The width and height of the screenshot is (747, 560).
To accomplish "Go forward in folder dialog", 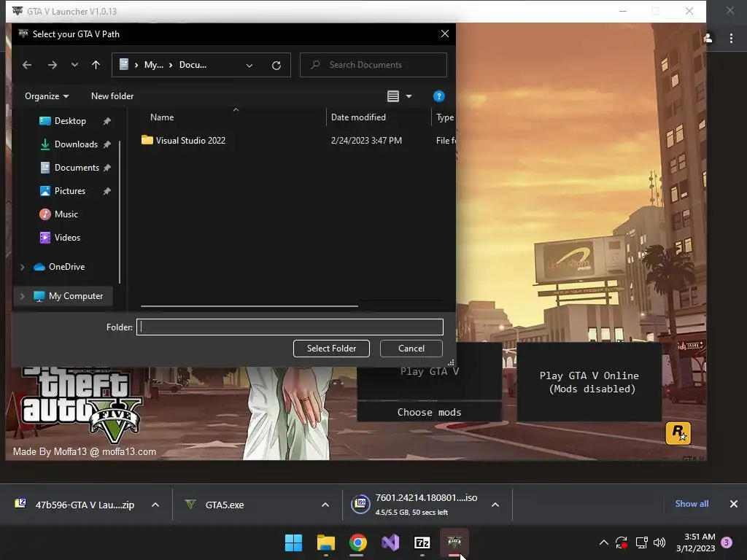I will point(53,65).
